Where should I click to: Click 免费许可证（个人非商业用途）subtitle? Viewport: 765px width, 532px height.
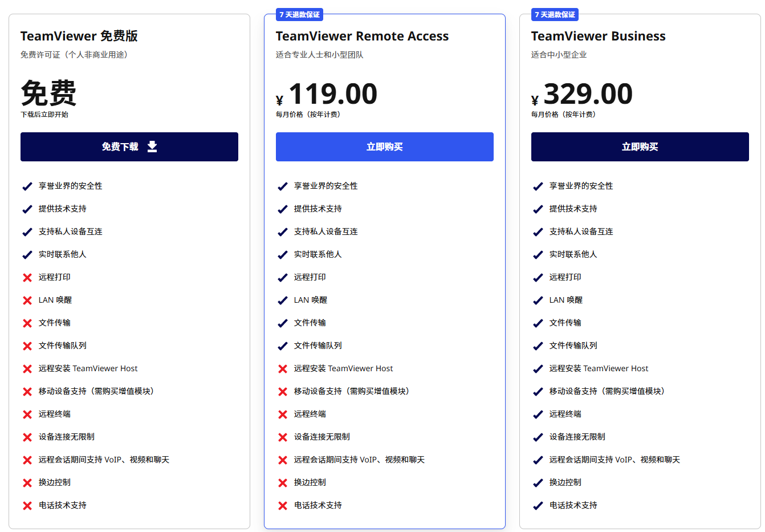[76, 55]
